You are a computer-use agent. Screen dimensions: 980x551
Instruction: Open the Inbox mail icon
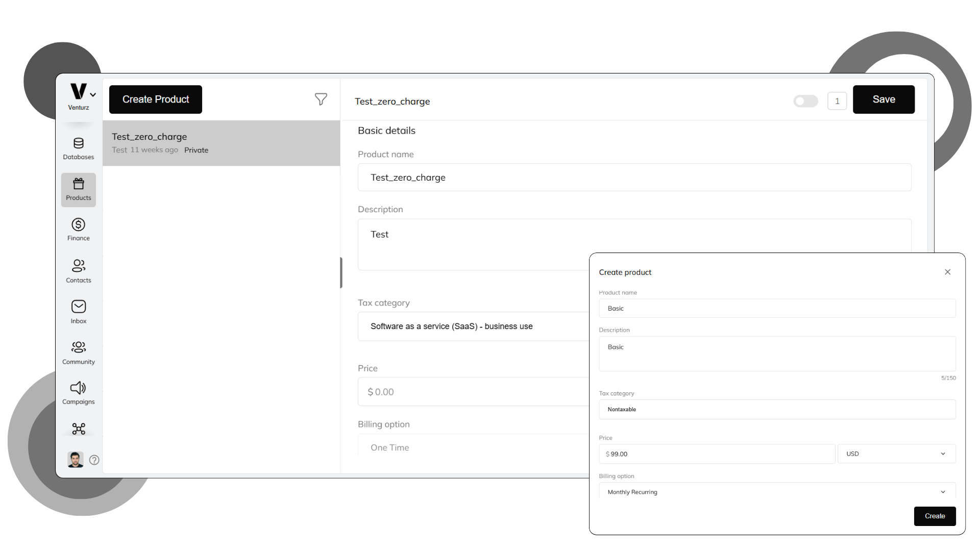(78, 312)
